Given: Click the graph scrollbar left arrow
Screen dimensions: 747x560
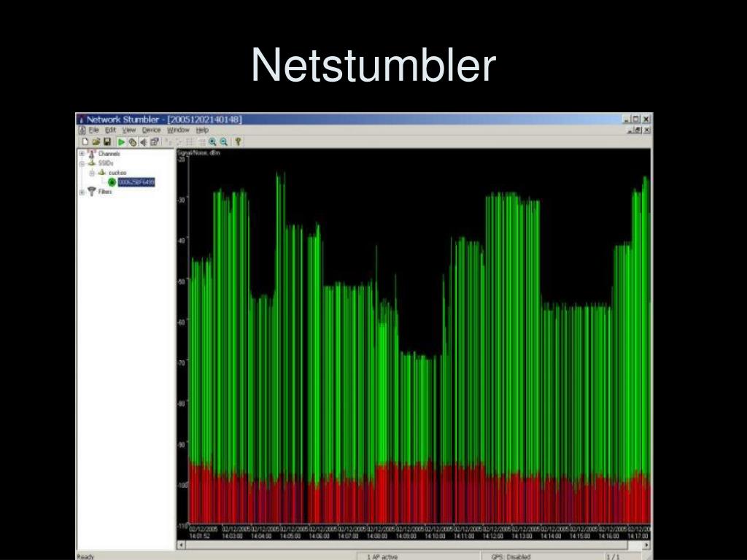Looking at the screenshot, I should click(181, 545).
